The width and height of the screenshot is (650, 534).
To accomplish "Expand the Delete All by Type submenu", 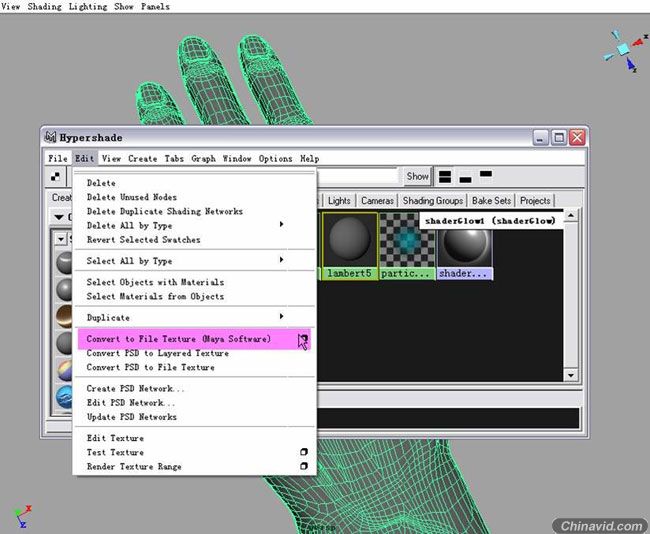I will pyautogui.click(x=281, y=225).
